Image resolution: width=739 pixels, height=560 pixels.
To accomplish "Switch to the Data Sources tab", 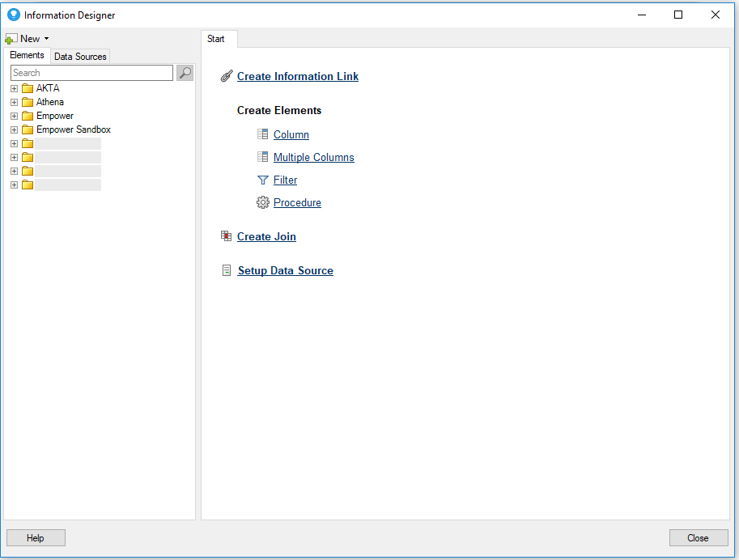I will [80, 57].
